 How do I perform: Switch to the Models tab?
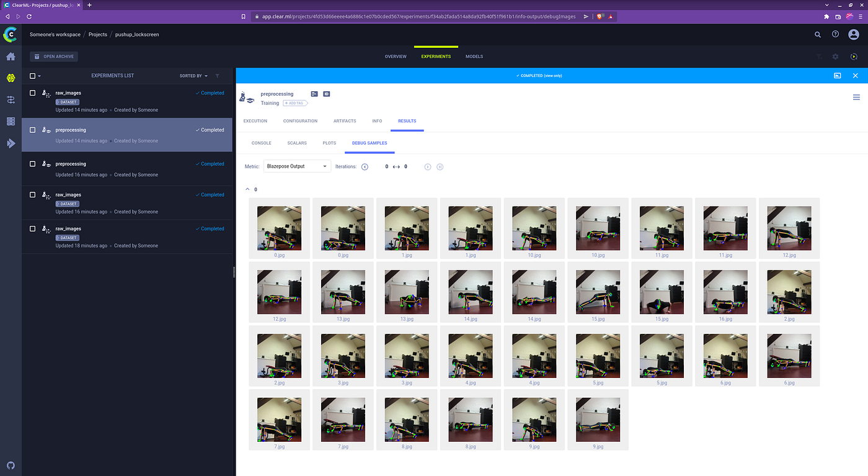tap(474, 56)
